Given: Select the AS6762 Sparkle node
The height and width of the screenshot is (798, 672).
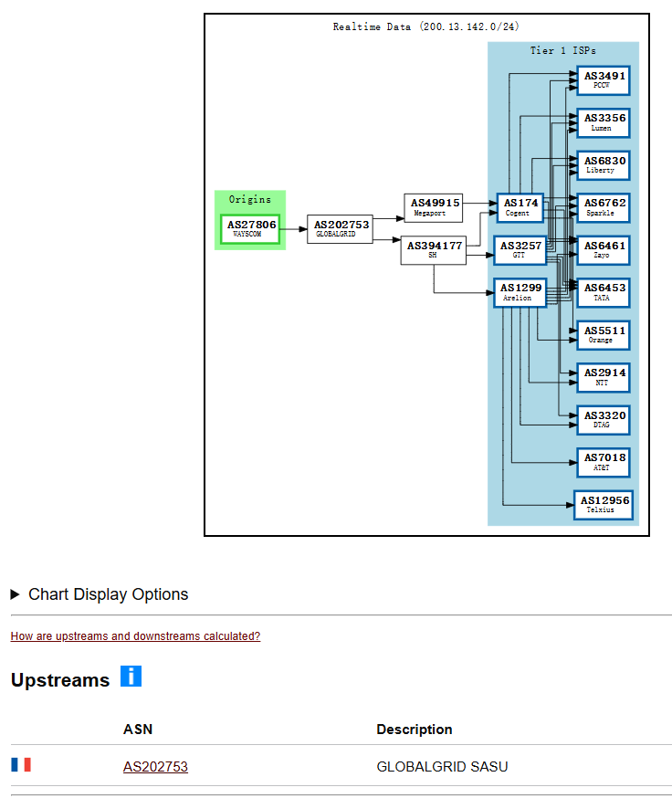Looking at the screenshot, I should coord(604,207).
